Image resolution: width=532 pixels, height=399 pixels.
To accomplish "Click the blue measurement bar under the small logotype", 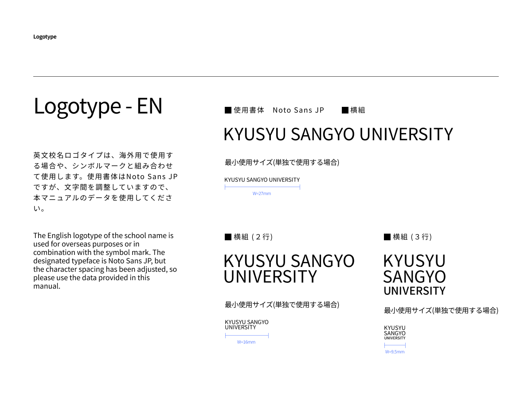I will tap(262, 187).
